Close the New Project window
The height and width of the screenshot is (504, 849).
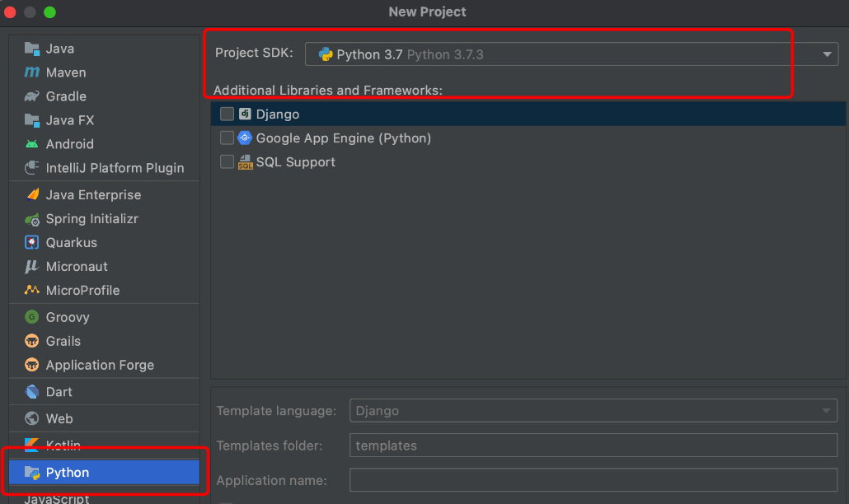point(10,12)
